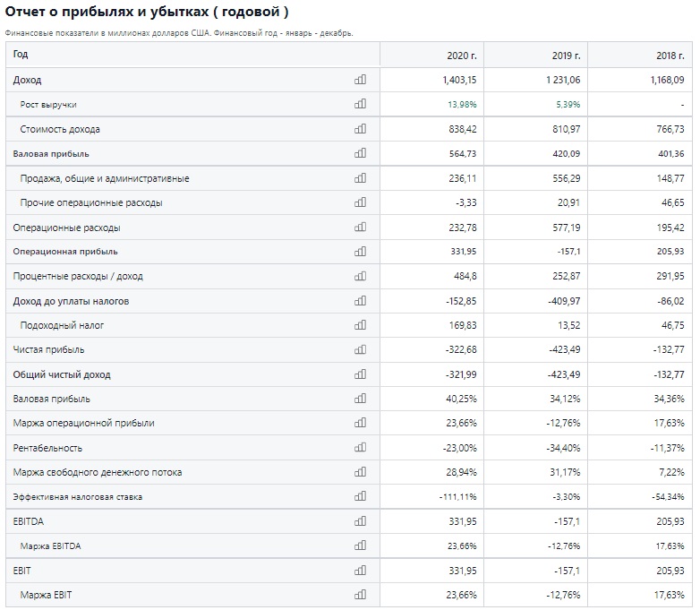Show chart for Операционная прибыль row
This screenshot has width=700, height=610.
pos(360,251)
